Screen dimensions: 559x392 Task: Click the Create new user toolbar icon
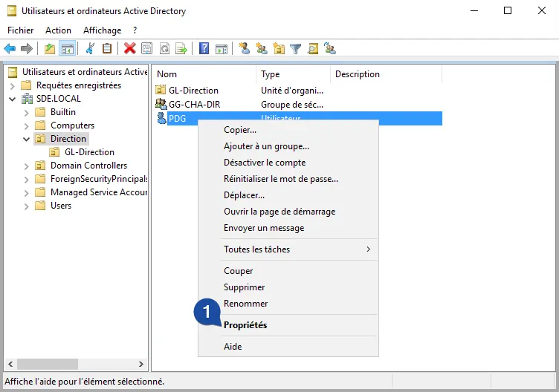(244, 49)
